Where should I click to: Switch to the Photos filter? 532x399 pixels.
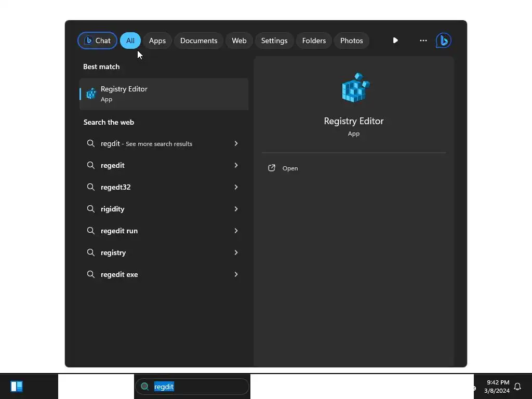tap(352, 41)
